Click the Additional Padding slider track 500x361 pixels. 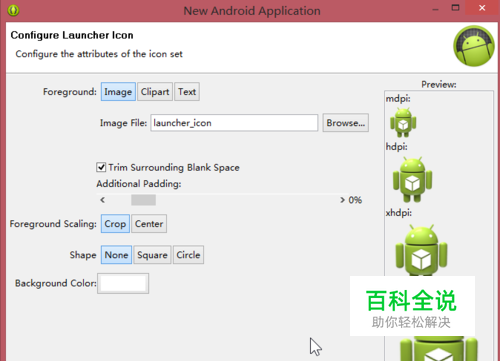coord(222,200)
